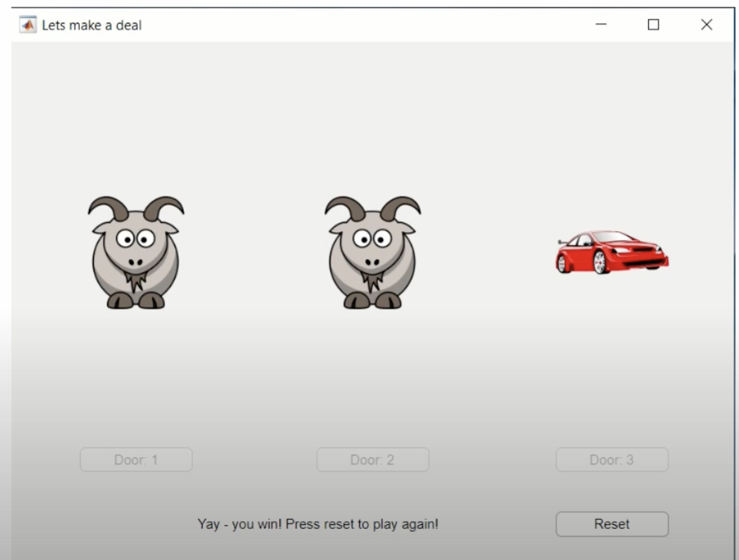Viewport: 739px width, 560px height.
Task: Minimize the Lets make a deal window
Action: tap(601, 25)
